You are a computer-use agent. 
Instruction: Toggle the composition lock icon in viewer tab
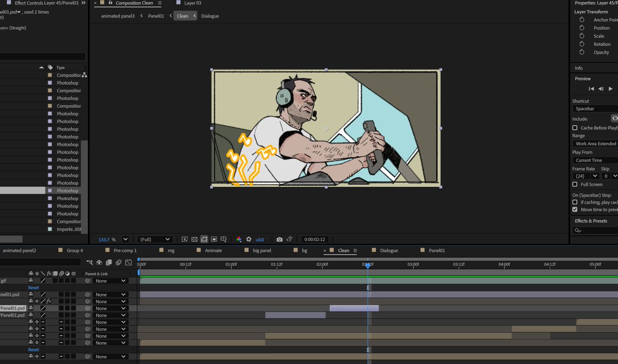[x=110, y=3]
